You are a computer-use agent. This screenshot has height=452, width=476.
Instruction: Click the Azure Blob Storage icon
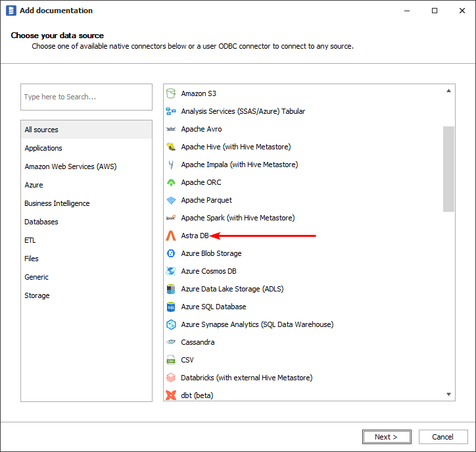tap(171, 253)
